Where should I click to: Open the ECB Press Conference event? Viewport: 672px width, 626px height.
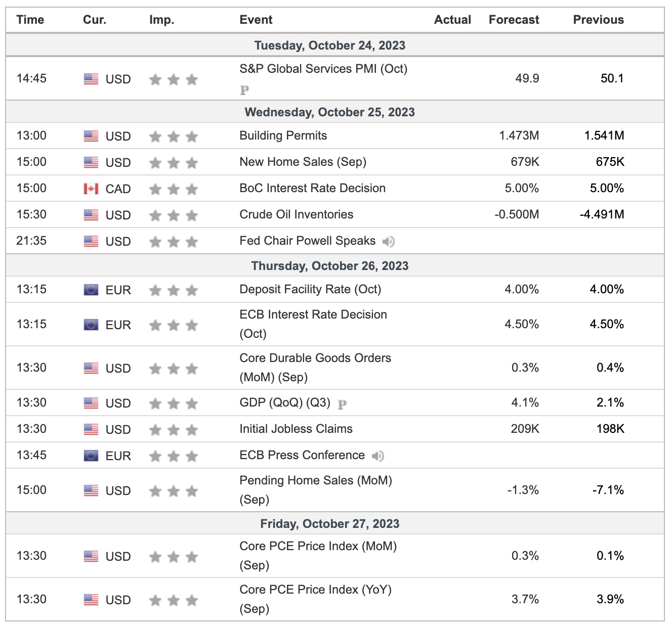pyautogui.click(x=302, y=455)
